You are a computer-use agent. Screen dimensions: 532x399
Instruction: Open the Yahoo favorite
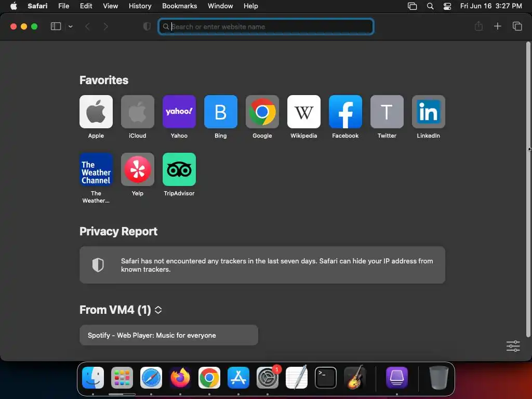179,112
